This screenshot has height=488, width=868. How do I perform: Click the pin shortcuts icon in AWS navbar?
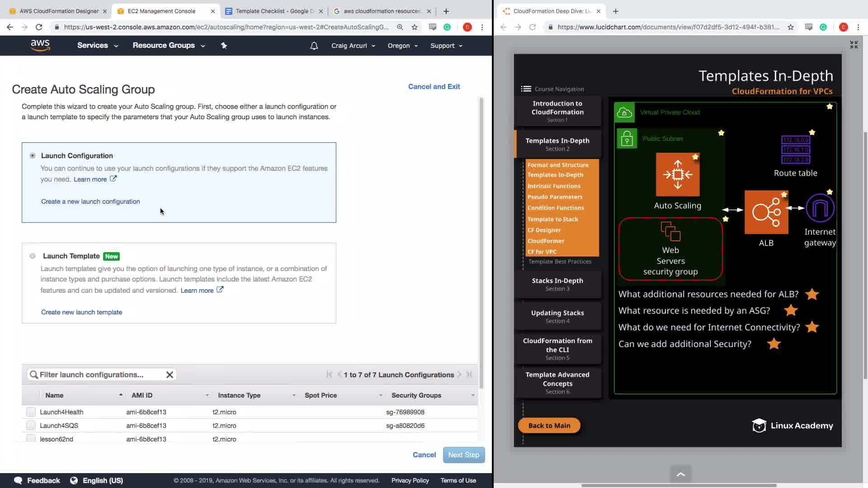coord(224,45)
